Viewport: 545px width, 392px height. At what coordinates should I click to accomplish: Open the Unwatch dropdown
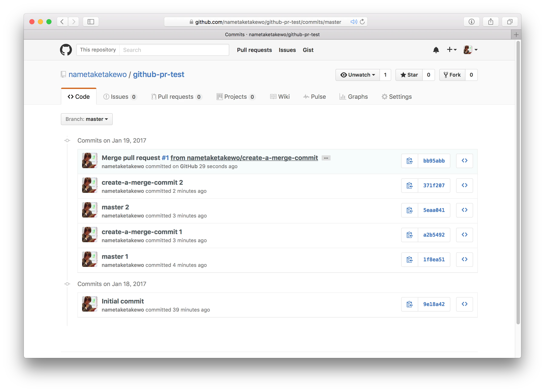coord(358,75)
